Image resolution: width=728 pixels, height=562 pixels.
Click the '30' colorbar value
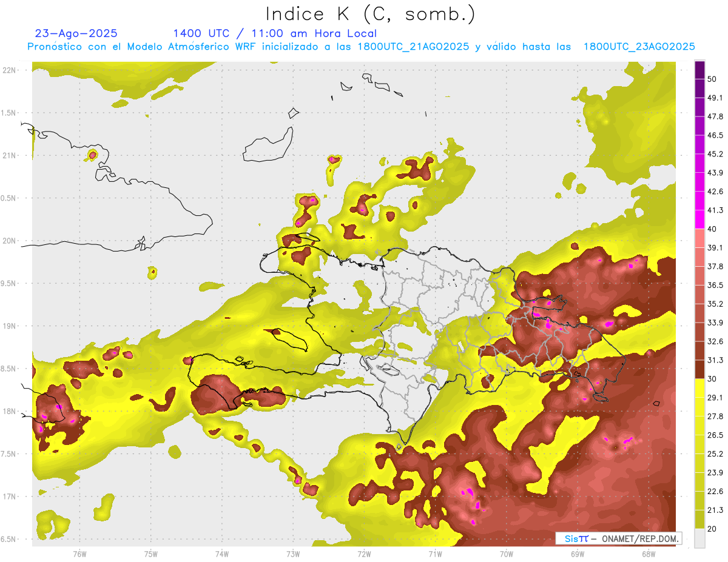713,379
